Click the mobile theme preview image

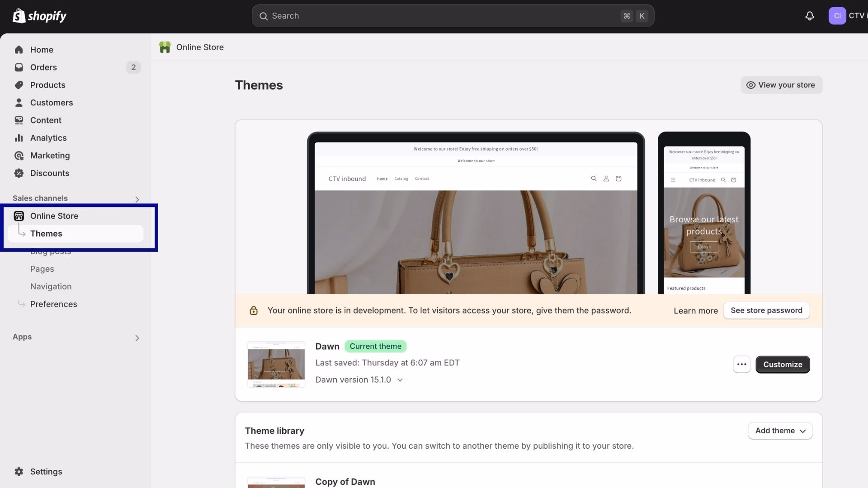click(704, 213)
